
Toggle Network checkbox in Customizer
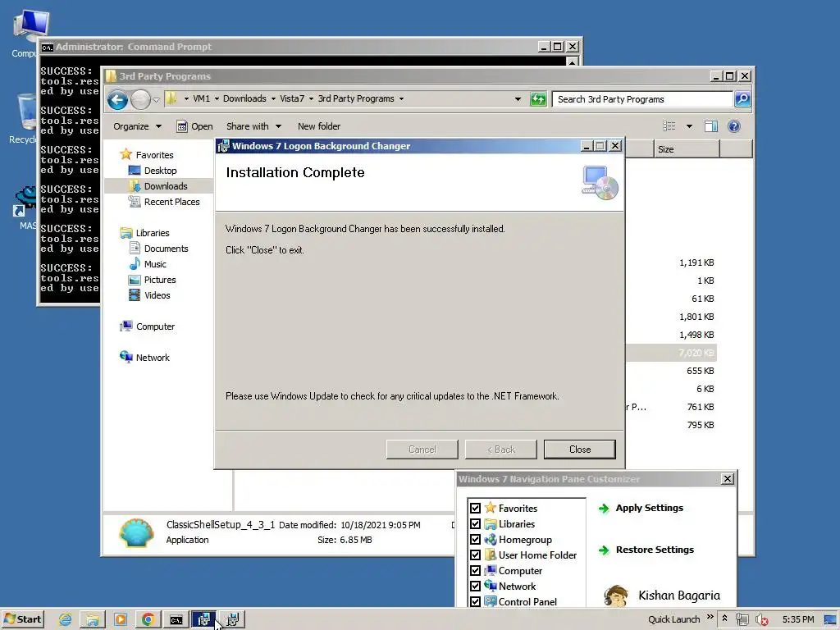pos(475,586)
